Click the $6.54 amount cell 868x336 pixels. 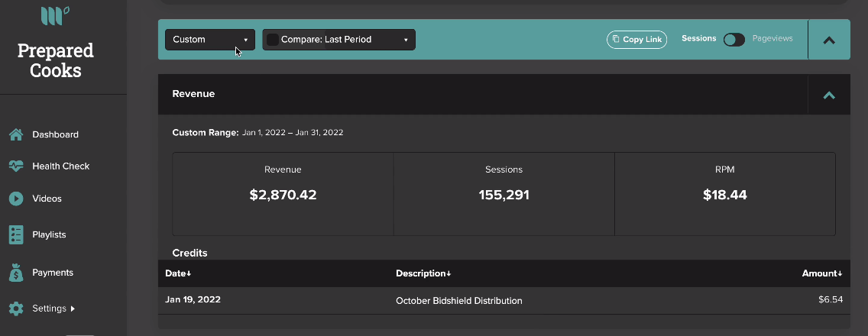click(831, 299)
